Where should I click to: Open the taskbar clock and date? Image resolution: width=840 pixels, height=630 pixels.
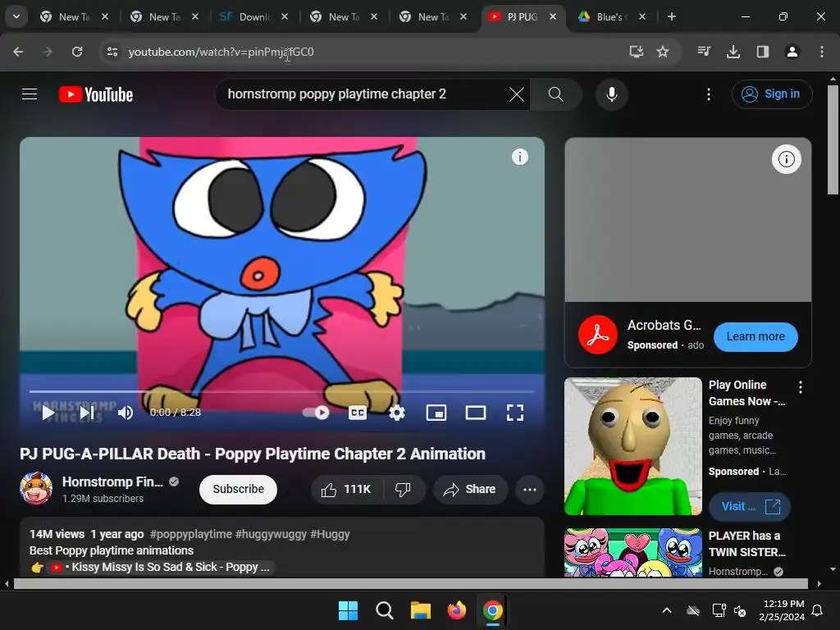coord(781,610)
